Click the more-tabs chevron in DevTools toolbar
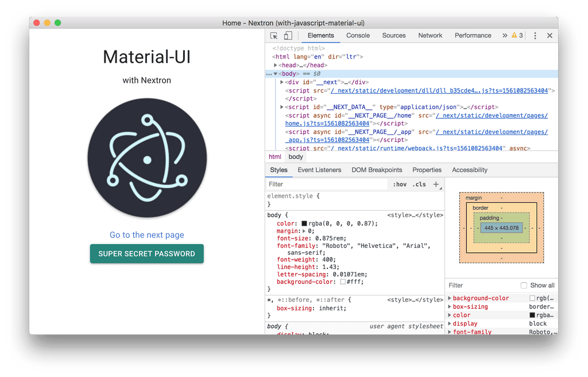The width and height of the screenshot is (588, 377). click(x=504, y=35)
